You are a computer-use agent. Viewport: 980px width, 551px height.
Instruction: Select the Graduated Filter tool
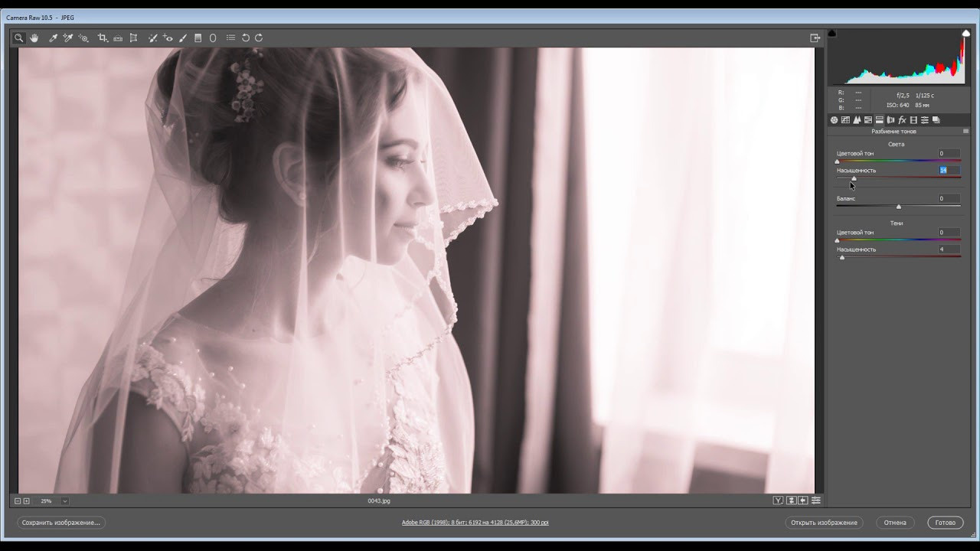198,37
